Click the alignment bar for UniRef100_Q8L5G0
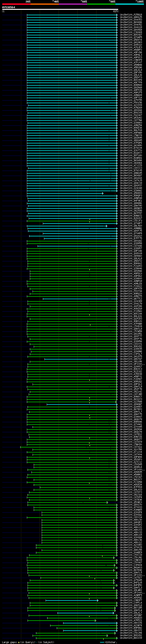This screenshot has height=644, width=146. [x=67, y=226]
